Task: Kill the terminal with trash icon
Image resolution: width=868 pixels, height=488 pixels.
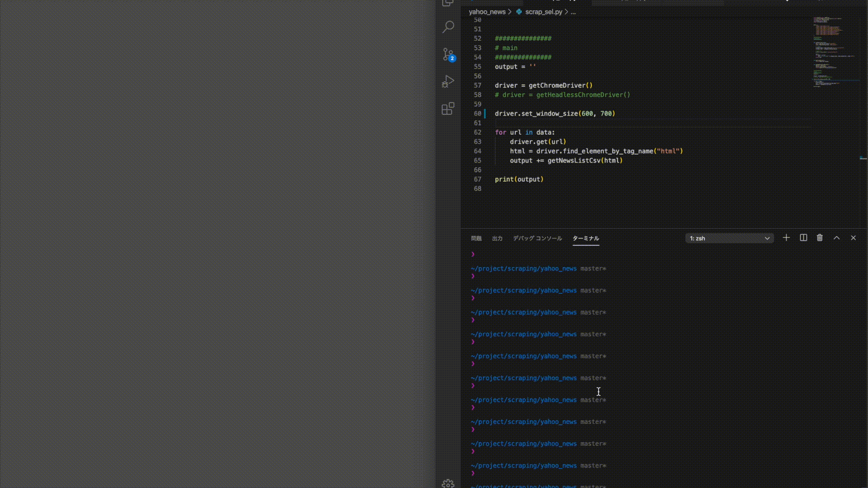Action: pyautogui.click(x=820, y=238)
